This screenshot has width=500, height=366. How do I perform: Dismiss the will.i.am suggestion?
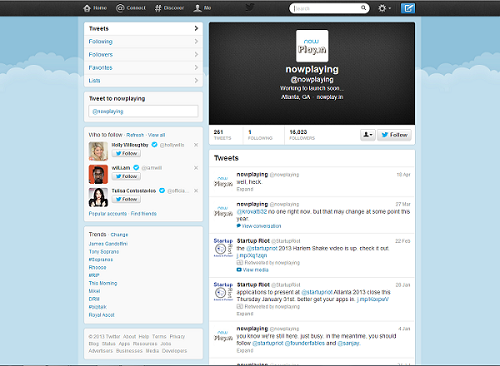tap(196, 168)
